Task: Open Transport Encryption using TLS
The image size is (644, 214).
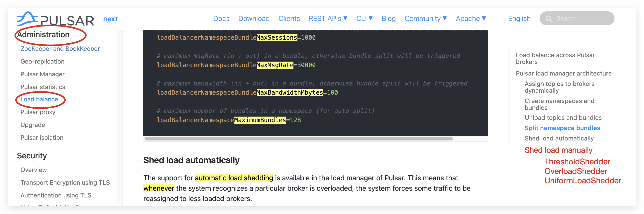Action: (x=65, y=183)
